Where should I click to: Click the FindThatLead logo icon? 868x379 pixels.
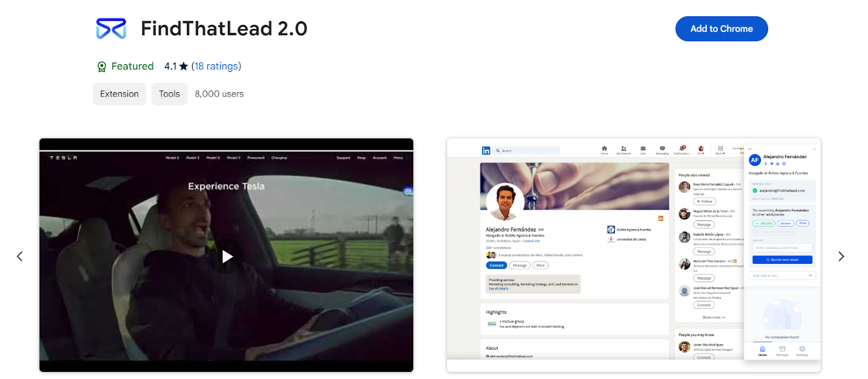click(x=111, y=29)
